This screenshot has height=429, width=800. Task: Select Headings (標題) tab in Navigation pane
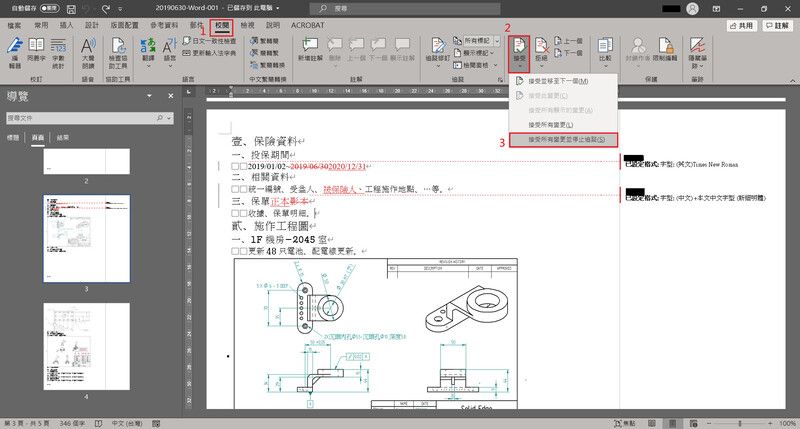(x=13, y=138)
